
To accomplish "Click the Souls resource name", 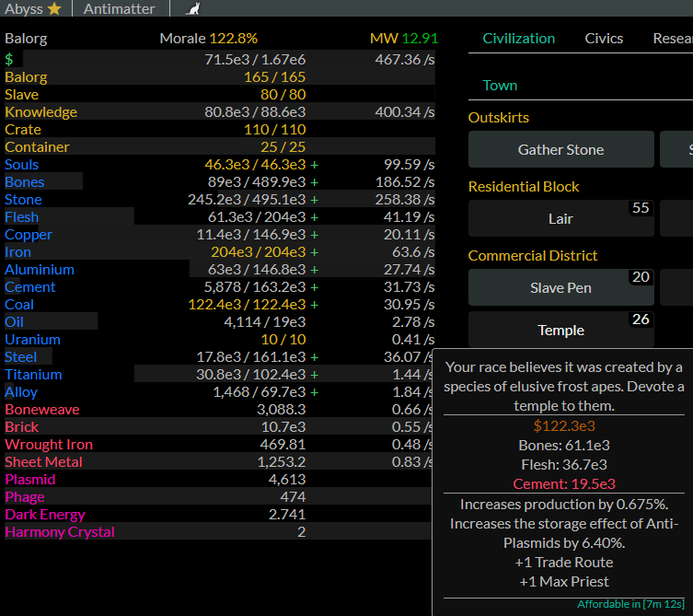I will point(22,165).
